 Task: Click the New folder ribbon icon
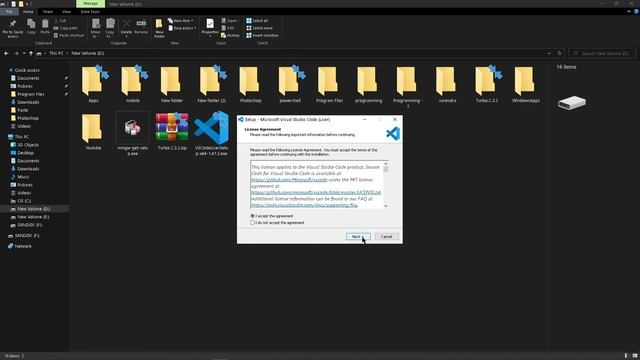pyautogui.click(x=159, y=28)
